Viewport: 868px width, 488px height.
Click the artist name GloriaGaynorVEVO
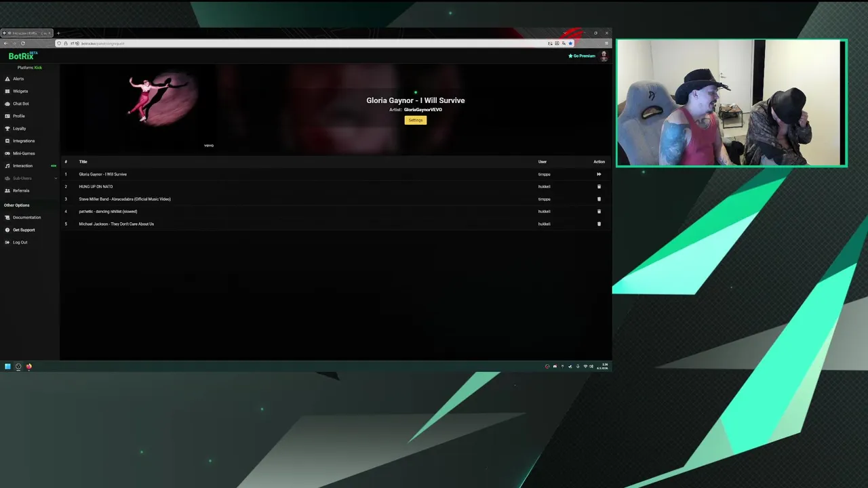tap(423, 110)
